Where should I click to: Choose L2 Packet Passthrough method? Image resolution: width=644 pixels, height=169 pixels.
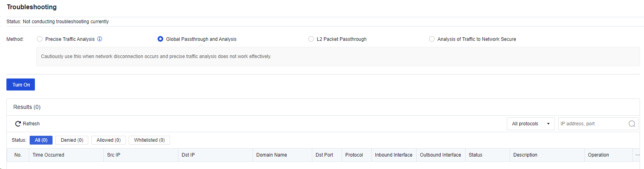(311, 39)
